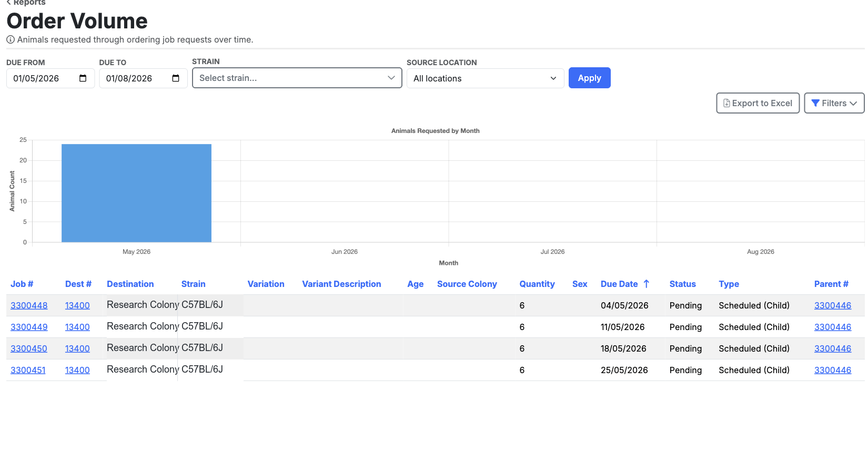Image resolution: width=868 pixels, height=473 pixels.
Task: Click the Order Volume page heading
Action: coord(77,21)
